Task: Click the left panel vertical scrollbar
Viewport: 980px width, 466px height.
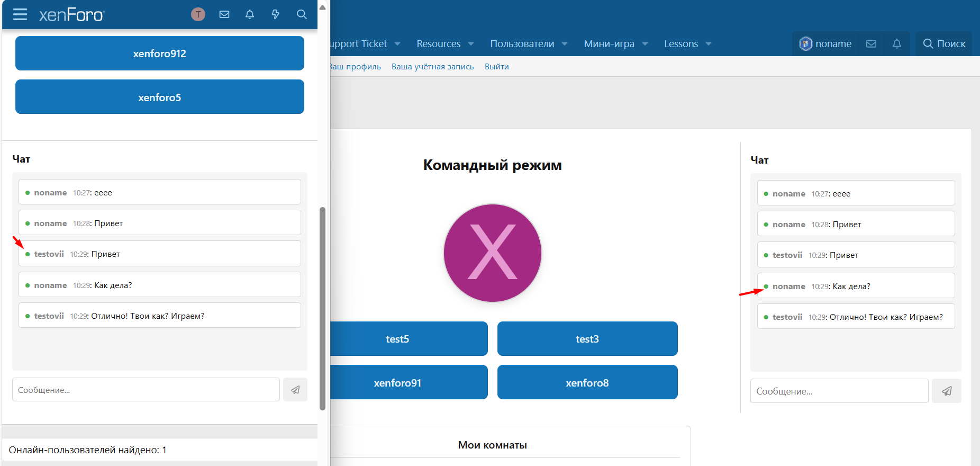Action: 322,307
